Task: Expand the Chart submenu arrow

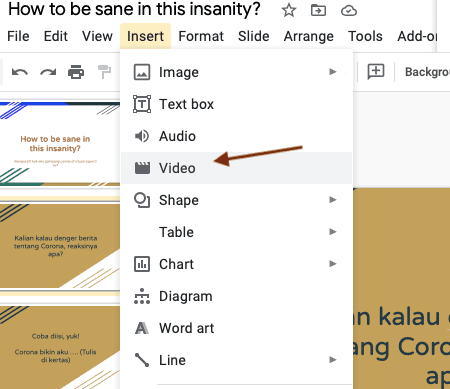Action: pyautogui.click(x=333, y=264)
